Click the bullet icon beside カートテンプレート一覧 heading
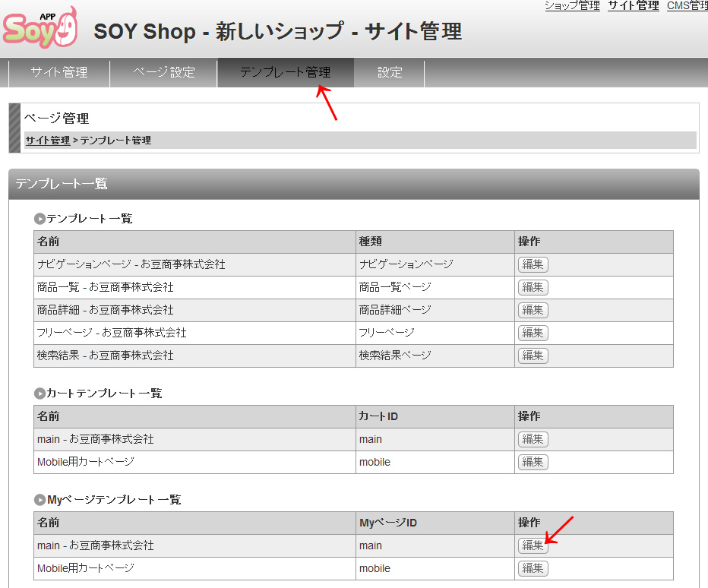Viewport: 708px width, 588px height. coord(40,394)
